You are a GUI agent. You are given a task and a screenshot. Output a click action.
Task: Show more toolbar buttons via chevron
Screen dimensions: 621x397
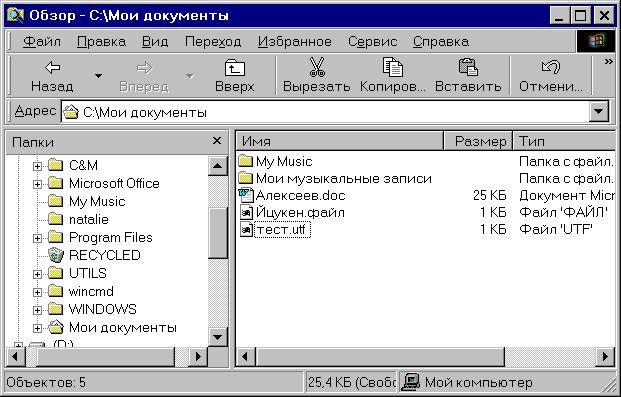(608, 62)
